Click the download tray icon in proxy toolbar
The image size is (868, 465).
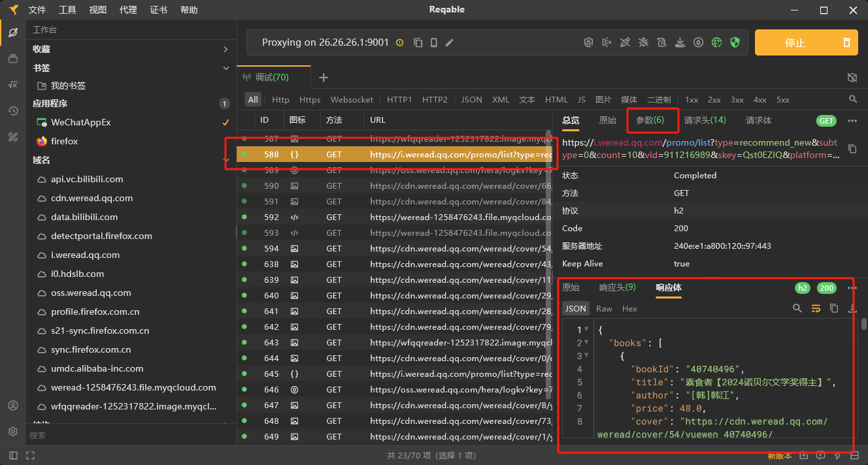click(680, 42)
